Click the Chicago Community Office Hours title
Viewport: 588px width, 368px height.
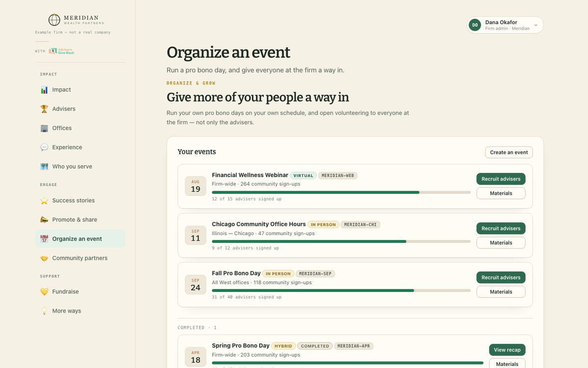[259, 224]
